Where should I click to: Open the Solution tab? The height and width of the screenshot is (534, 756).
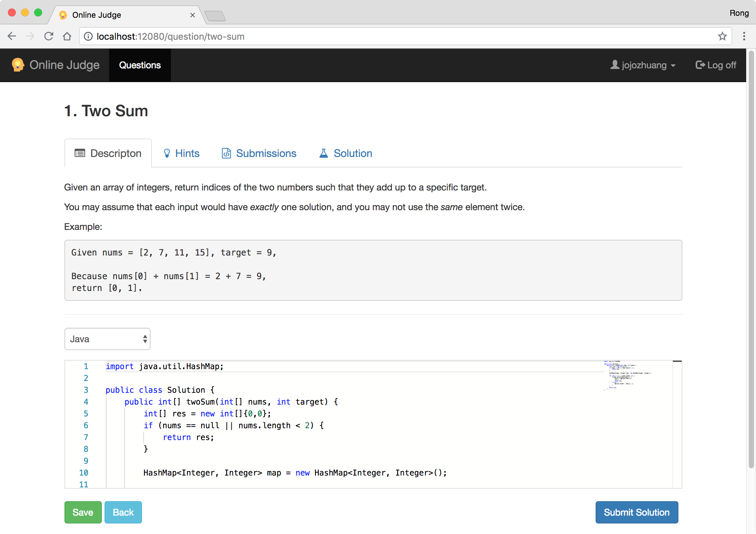pyautogui.click(x=346, y=153)
